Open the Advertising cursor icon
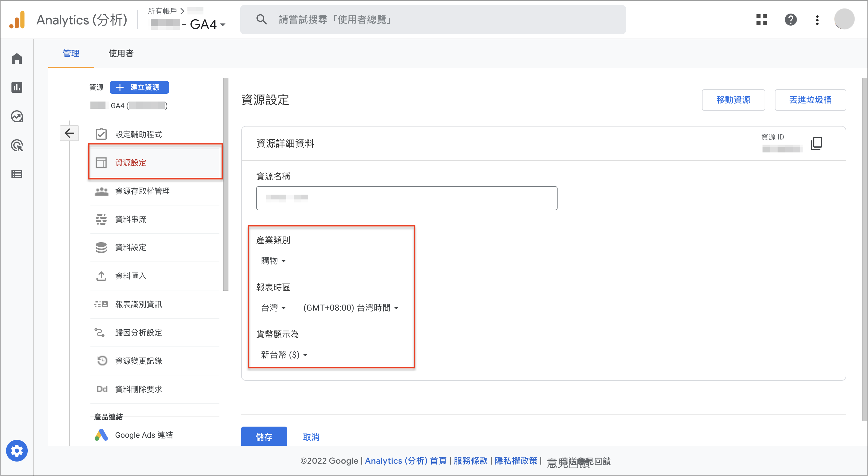 (x=17, y=146)
